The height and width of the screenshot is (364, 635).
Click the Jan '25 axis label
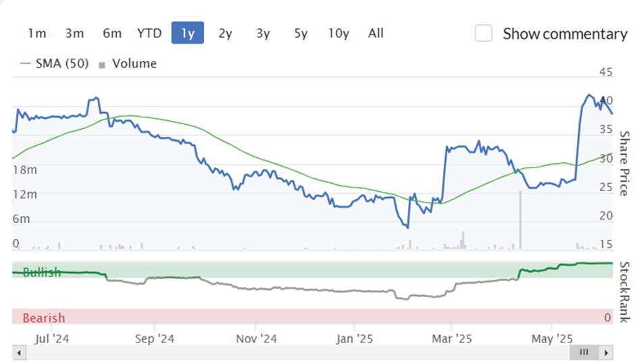[x=355, y=338]
